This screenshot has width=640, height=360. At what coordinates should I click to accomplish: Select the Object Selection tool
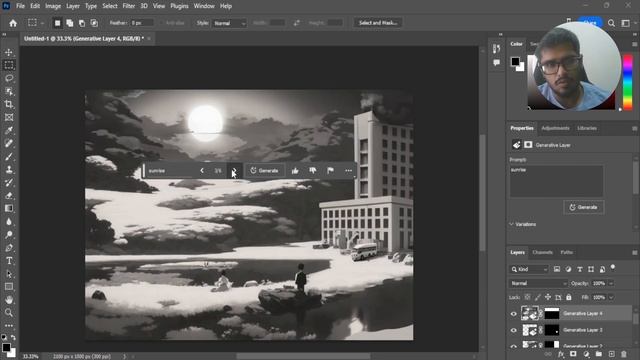coord(9,91)
